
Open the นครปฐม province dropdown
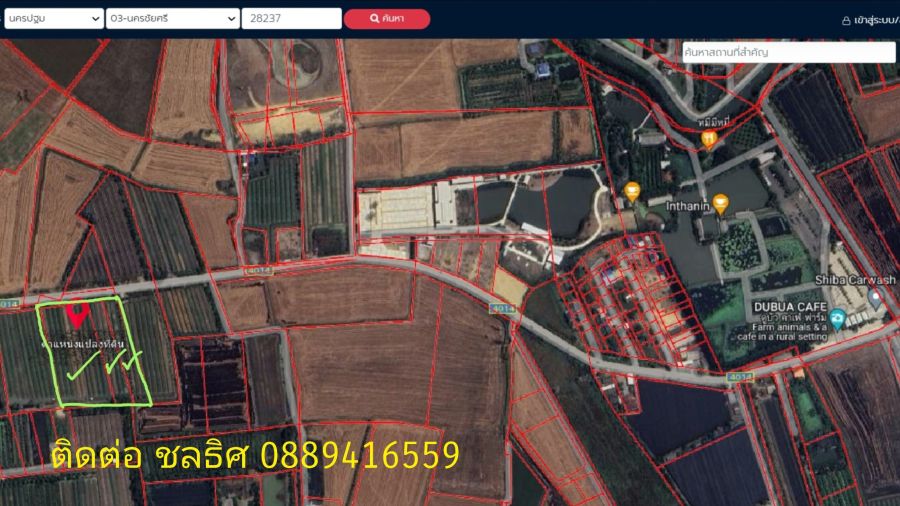53,18
